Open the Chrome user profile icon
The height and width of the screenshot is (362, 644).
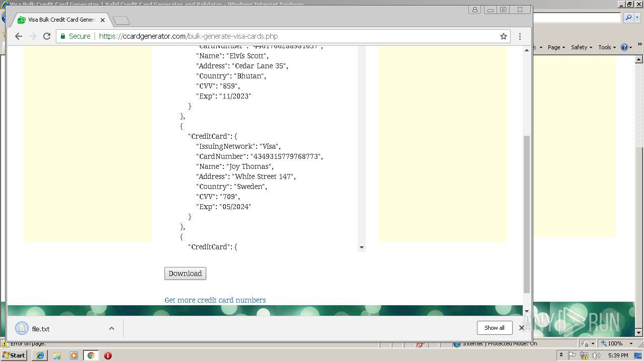(475, 10)
